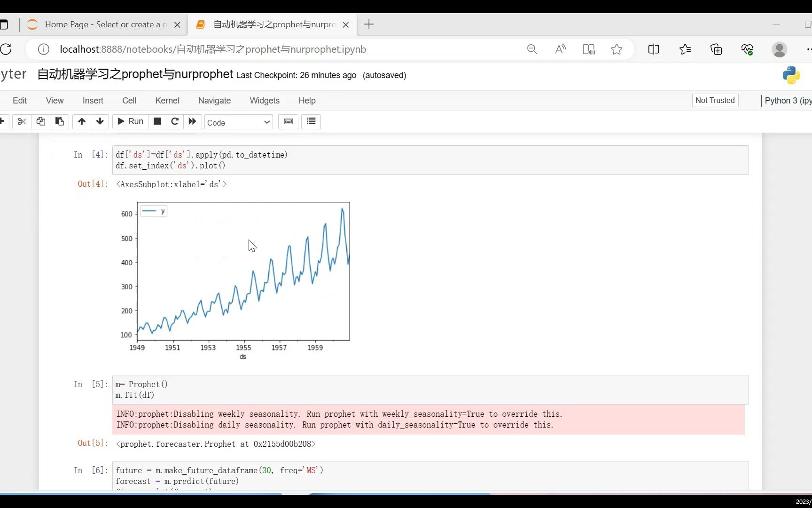The width and height of the screenshot is (812, 508).
Task: Click the Not Trusted button
Action: pyautogui.click(x=715, y=101)
